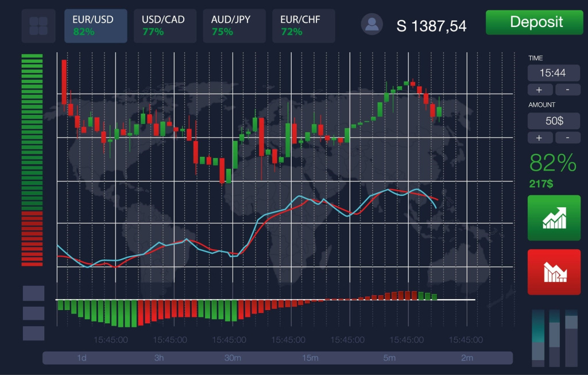Click the bottom gray square left of histogram
The width and height of the screenshot is (588, 375).
(x=33, y=333)
